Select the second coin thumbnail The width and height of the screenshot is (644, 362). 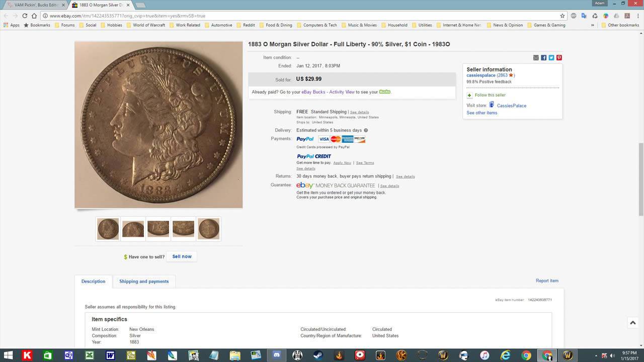133,229
